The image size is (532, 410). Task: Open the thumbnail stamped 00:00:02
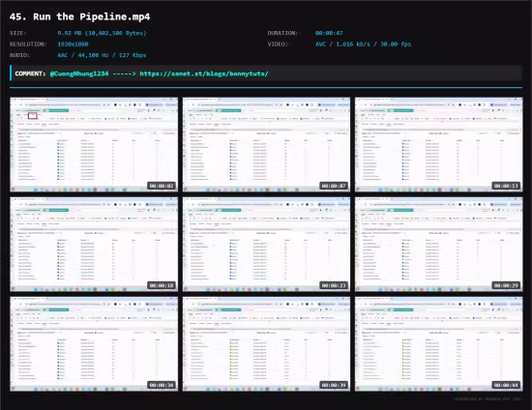click(94, 144)
